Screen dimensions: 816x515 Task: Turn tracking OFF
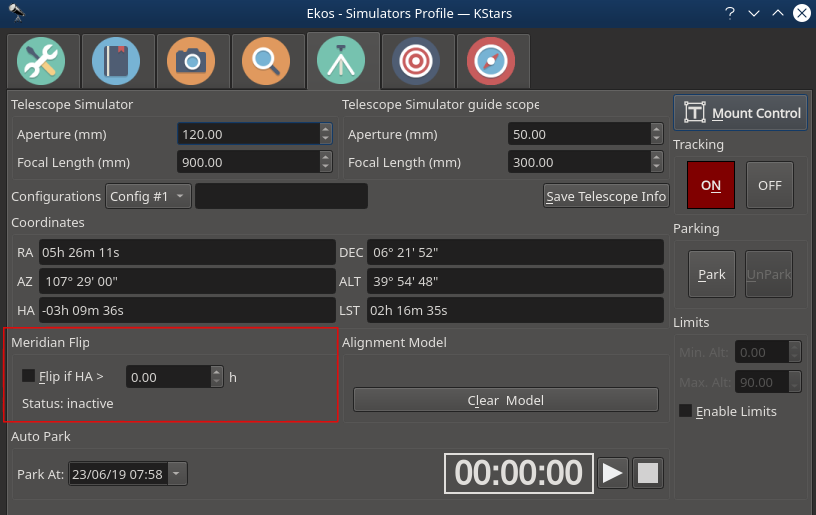tap(770, 185)
